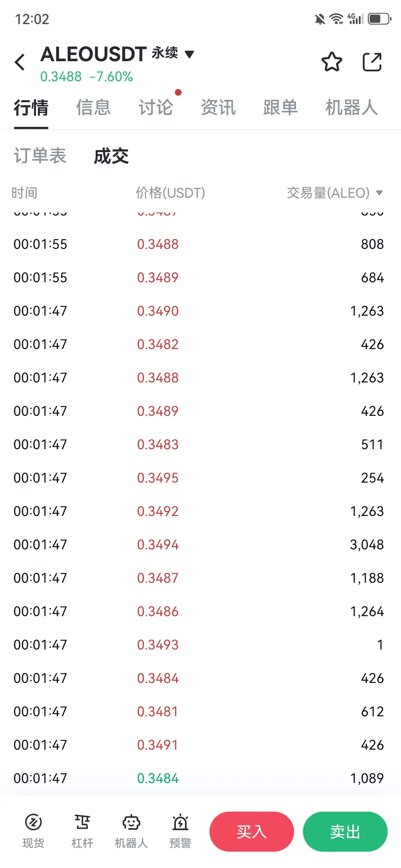Add ALEOUSDT to favorites with star icon

click(332, 62)
